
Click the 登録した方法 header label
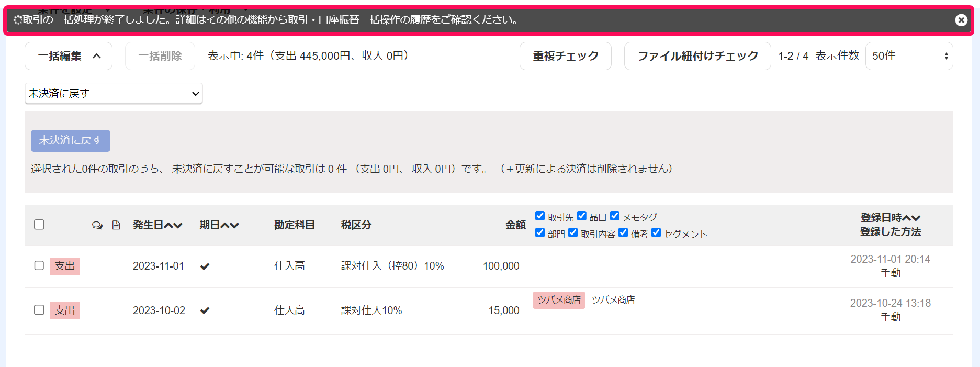click(x=891, y=232)
